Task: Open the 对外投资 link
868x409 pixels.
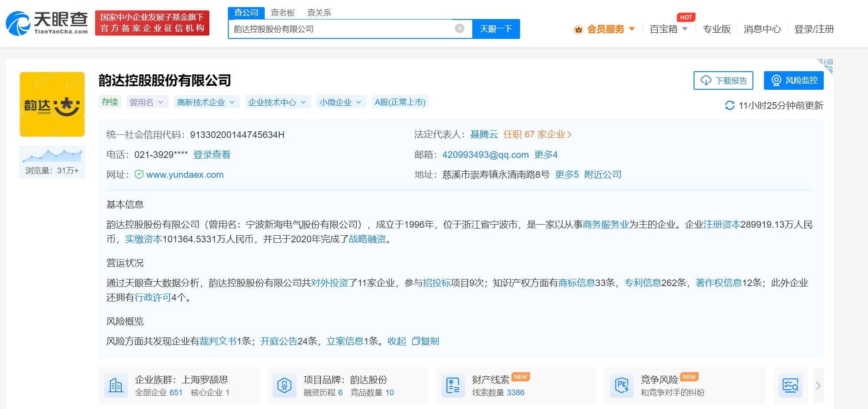Action: [330, 283]
